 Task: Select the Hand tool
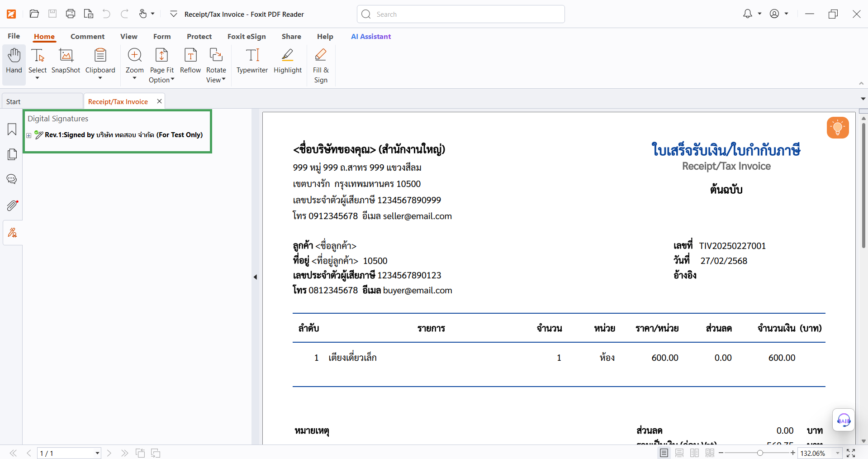pos(14,63)
